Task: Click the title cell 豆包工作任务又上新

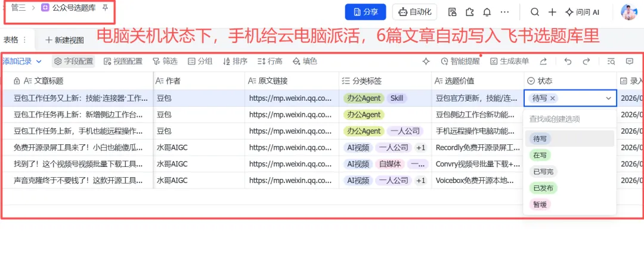Action: point(78,98)
